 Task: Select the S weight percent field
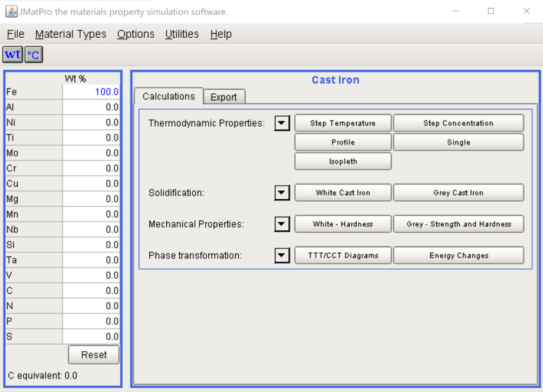(x=91, y=336)
